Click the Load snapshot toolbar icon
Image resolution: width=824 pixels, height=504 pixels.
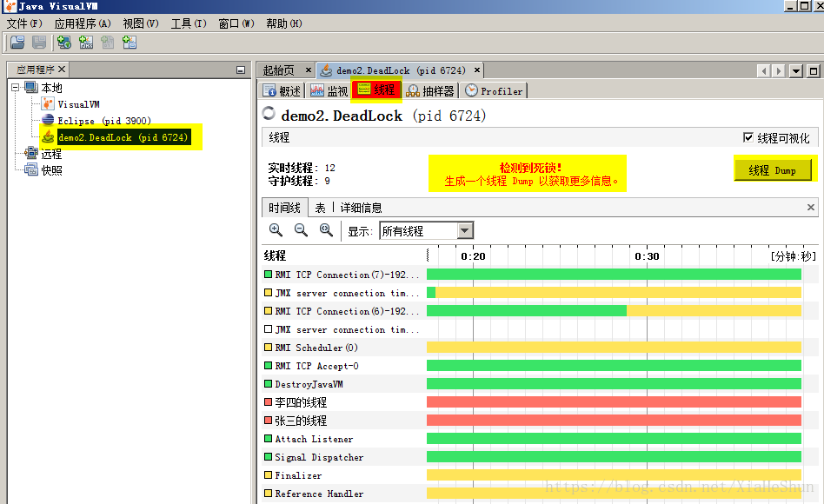coord(17,42)
